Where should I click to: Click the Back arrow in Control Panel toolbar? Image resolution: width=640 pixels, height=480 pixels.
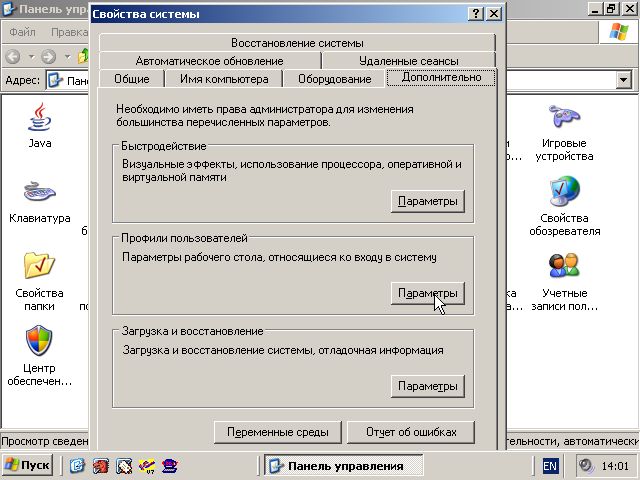(x=13, y=56)
